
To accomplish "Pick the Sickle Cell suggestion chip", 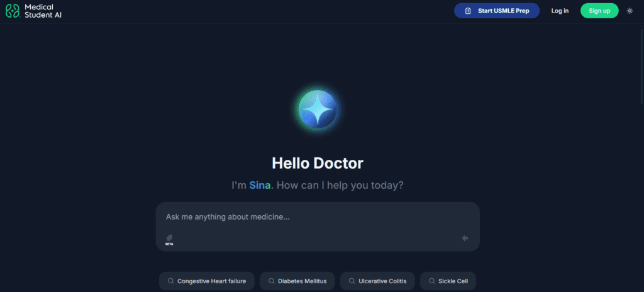I will [x=448, y=281].
